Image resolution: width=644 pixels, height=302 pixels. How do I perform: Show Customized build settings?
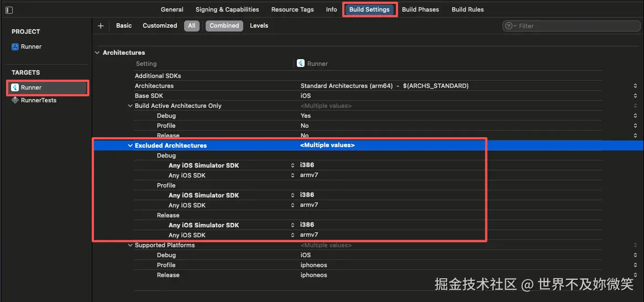(160, 25)
